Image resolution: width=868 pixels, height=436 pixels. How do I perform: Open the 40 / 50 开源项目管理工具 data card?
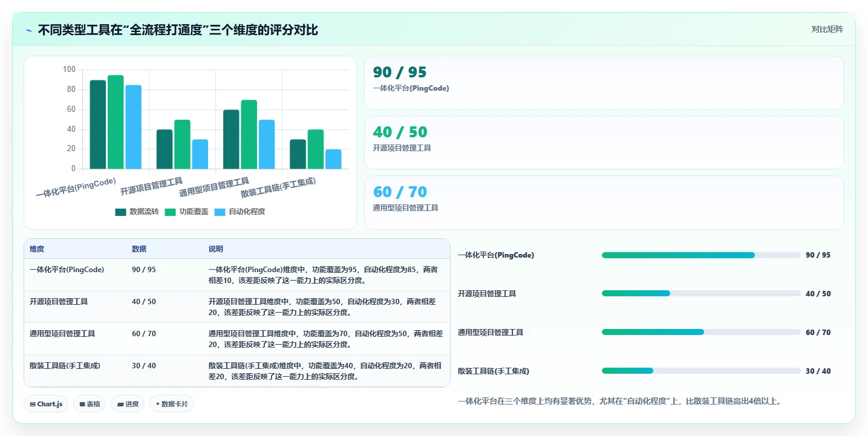604,142
